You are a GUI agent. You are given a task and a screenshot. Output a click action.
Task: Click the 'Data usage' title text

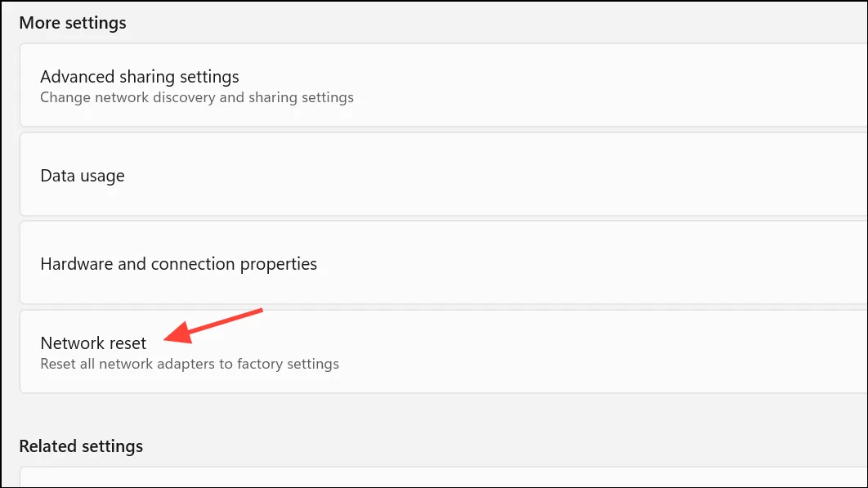pos(83,176)
